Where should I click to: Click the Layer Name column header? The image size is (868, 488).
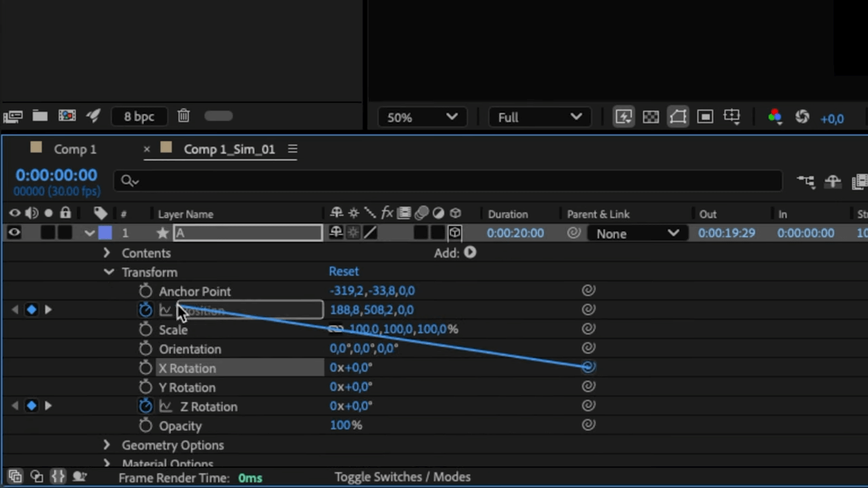pyautogui.click(x=185, y=214)
